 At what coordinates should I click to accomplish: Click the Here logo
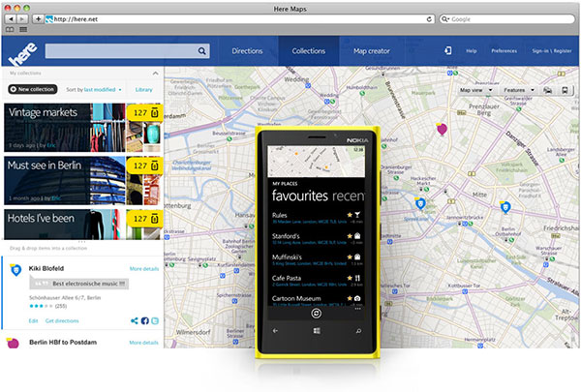tap(23, 53)
